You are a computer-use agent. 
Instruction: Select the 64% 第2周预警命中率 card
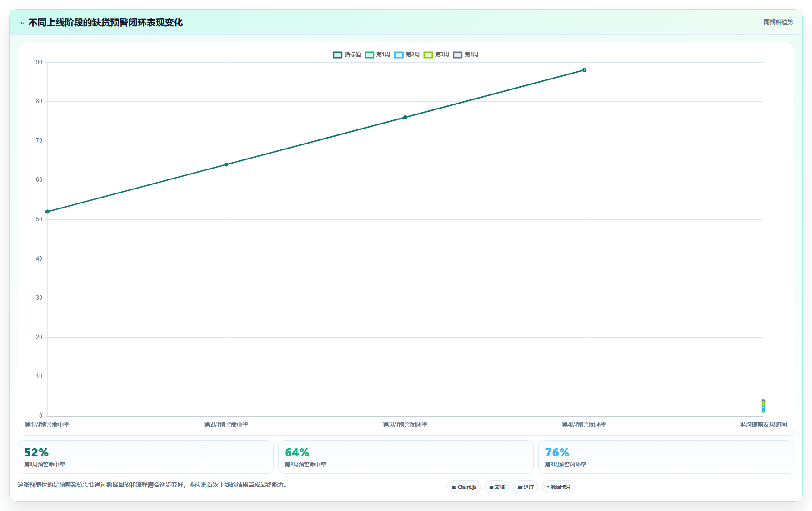(x=406, y=457)
